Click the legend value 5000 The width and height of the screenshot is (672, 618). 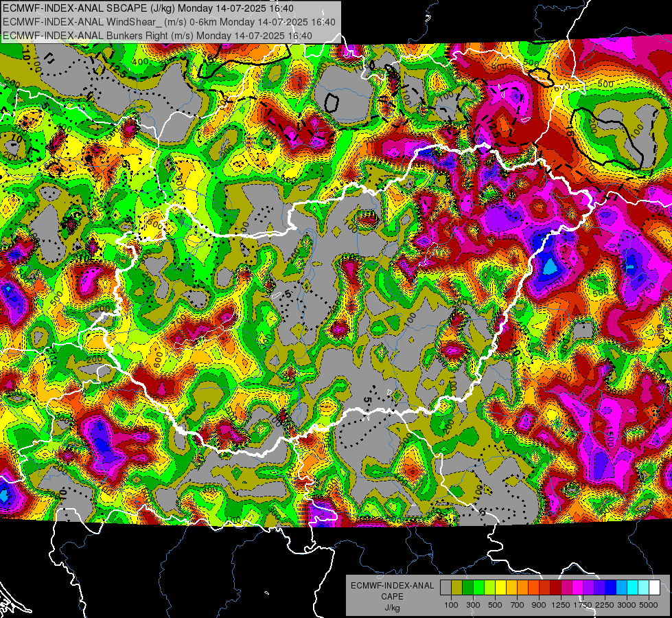649,605
